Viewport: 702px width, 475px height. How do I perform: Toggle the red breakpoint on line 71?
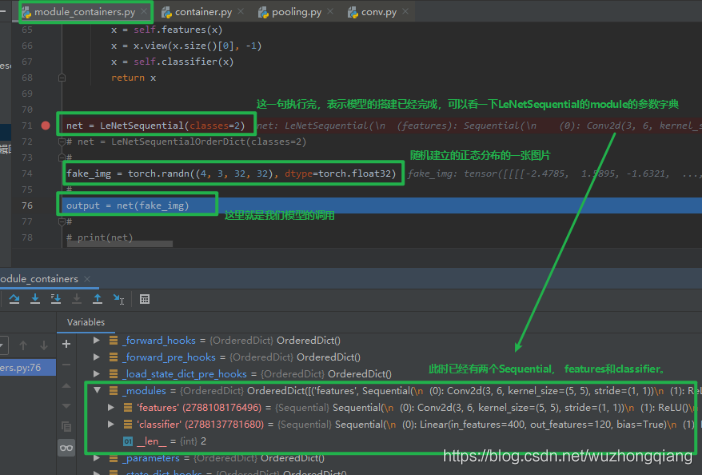point(46,125)
